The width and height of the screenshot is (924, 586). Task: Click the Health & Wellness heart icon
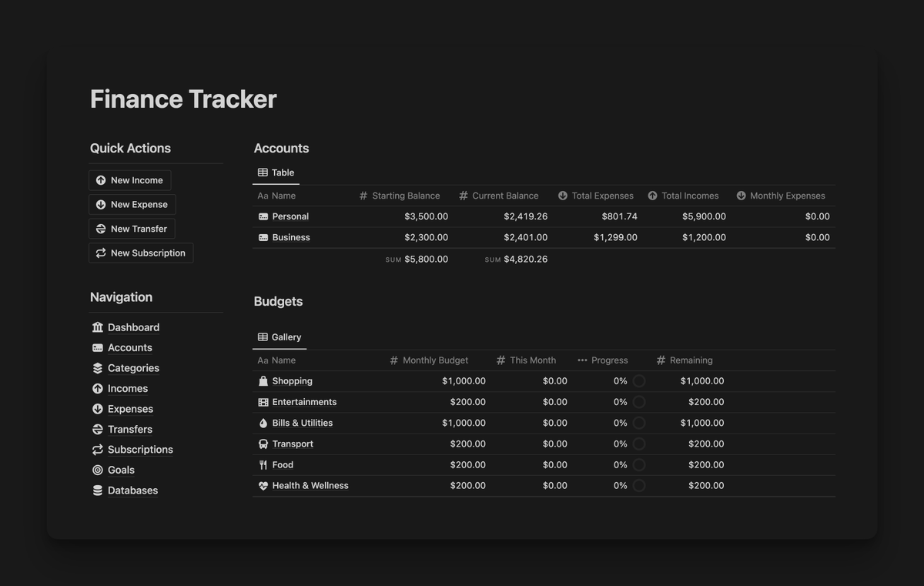pyautogui.click(x=263, y=486)
